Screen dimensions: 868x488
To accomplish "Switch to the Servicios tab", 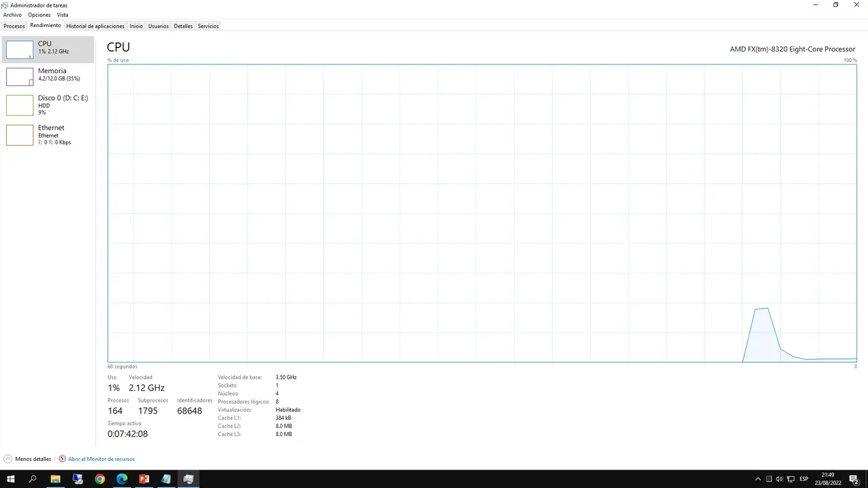I will (x=208, y=26).
